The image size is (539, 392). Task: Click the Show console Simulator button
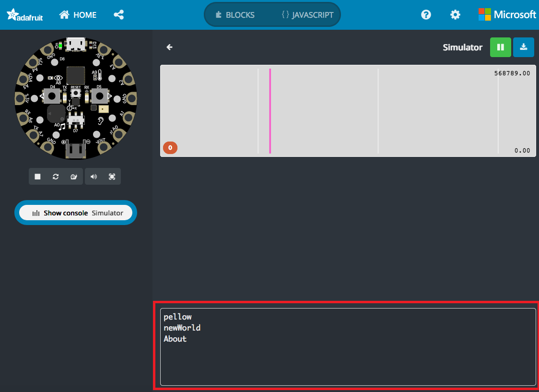(x=75, y=213)
